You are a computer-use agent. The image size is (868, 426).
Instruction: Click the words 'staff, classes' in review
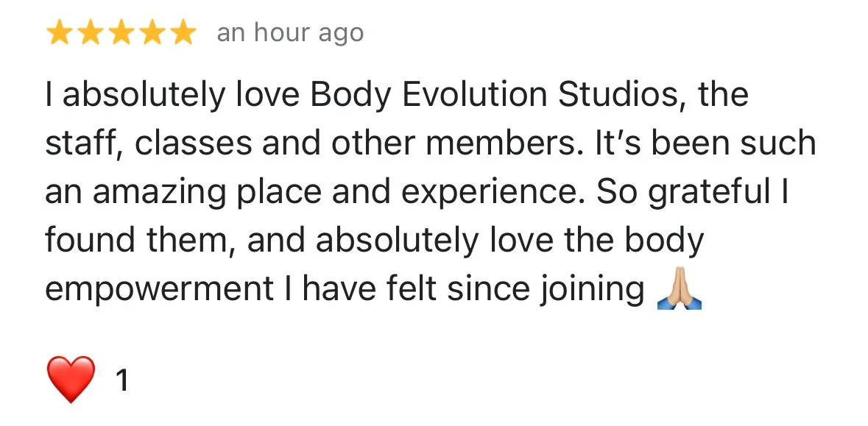(x=149, y=144)
